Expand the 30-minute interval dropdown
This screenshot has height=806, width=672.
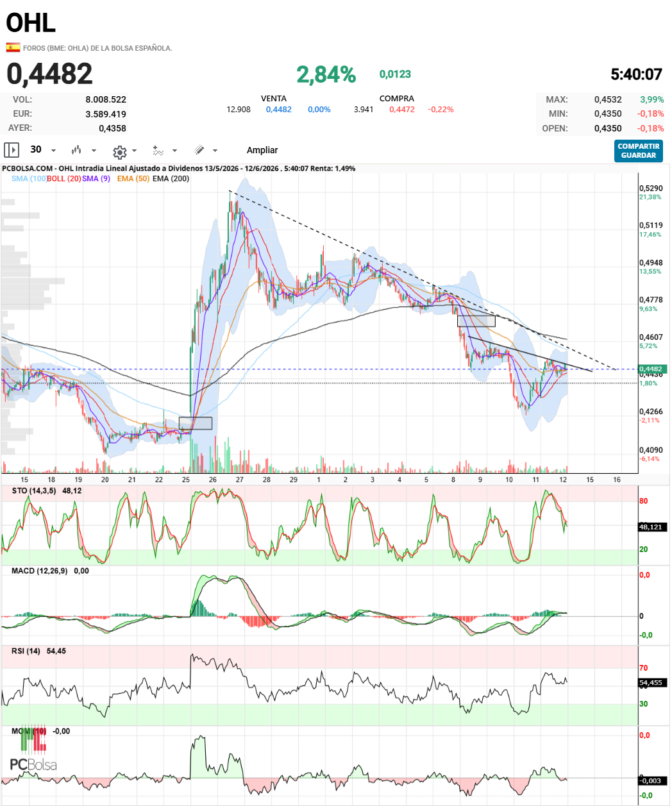pos(53,151)
